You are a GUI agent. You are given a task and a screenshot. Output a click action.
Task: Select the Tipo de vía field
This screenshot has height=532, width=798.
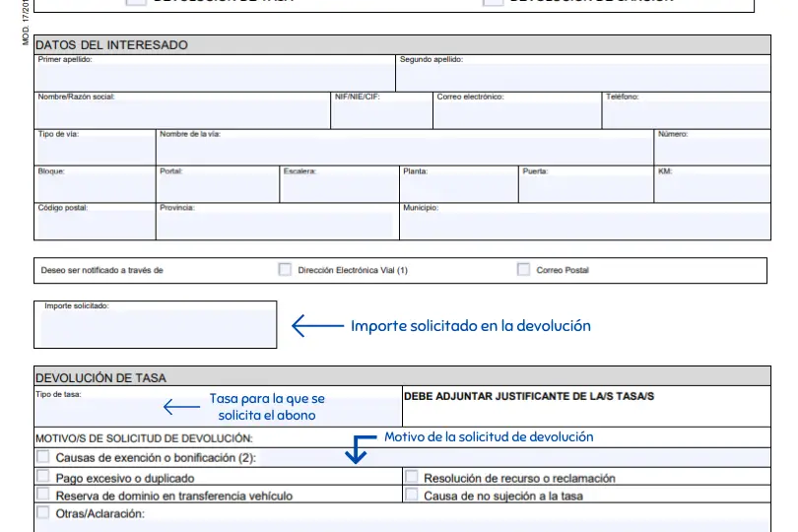click(96, 152)
